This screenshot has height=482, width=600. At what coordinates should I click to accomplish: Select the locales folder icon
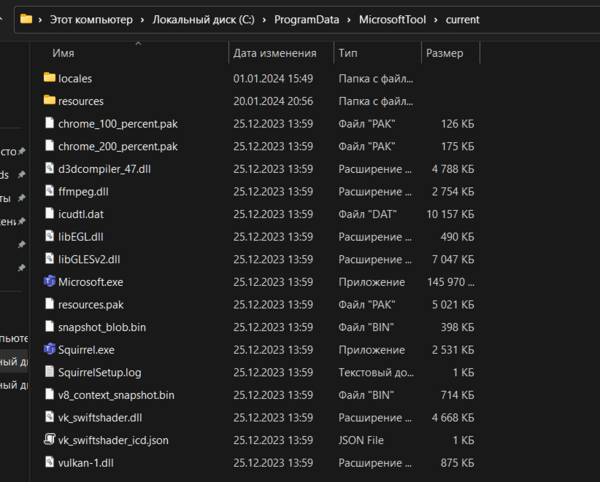49,78
